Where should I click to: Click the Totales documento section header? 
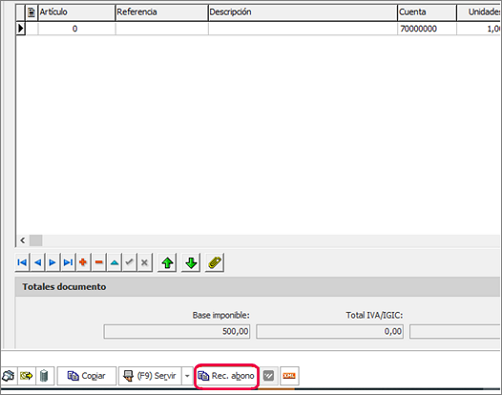[258, 287]
